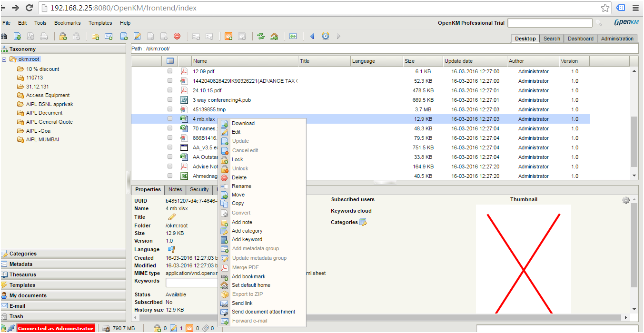Tick the checkbox for 24.10.15.pdf

(170, 90)
